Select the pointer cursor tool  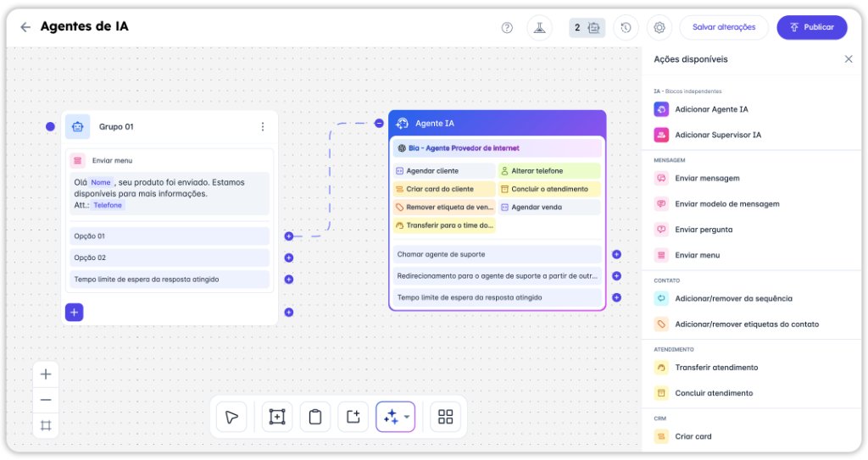click(x=231, y=417)
